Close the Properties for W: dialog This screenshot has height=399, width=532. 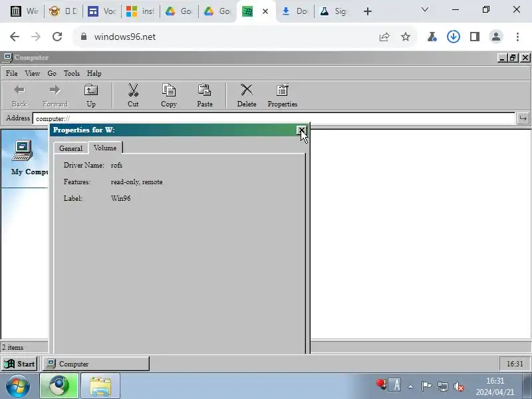(301, 130)
